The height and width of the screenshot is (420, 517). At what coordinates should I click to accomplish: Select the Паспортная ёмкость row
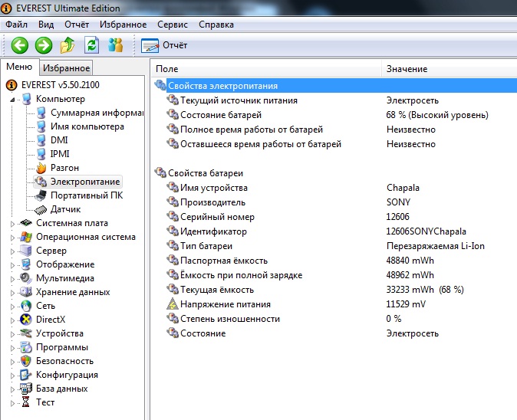[x=335, y=261]
